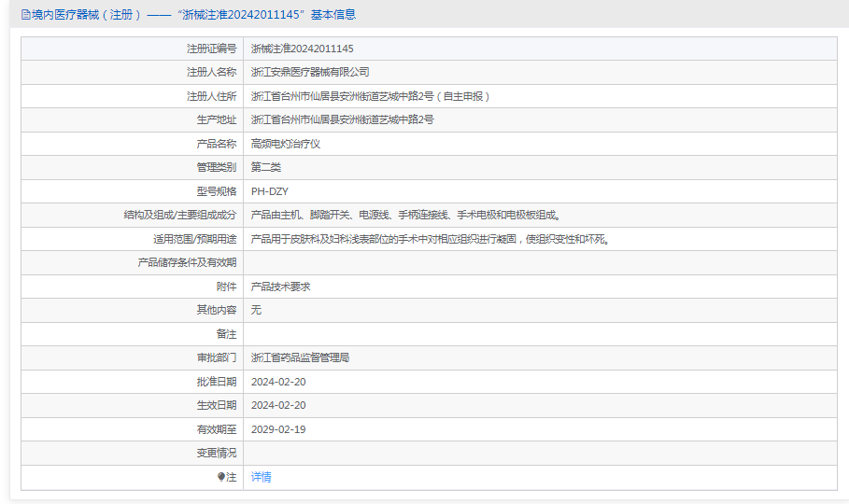Viewport: 849px width, 504px height.
Task: Select the value 第二类
Action: point(266,167)
